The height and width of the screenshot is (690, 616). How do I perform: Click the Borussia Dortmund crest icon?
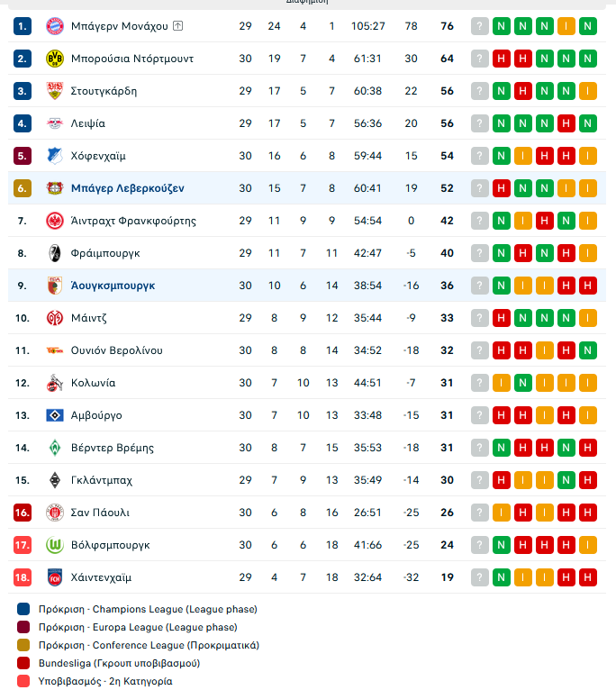[x=55, y=59]
